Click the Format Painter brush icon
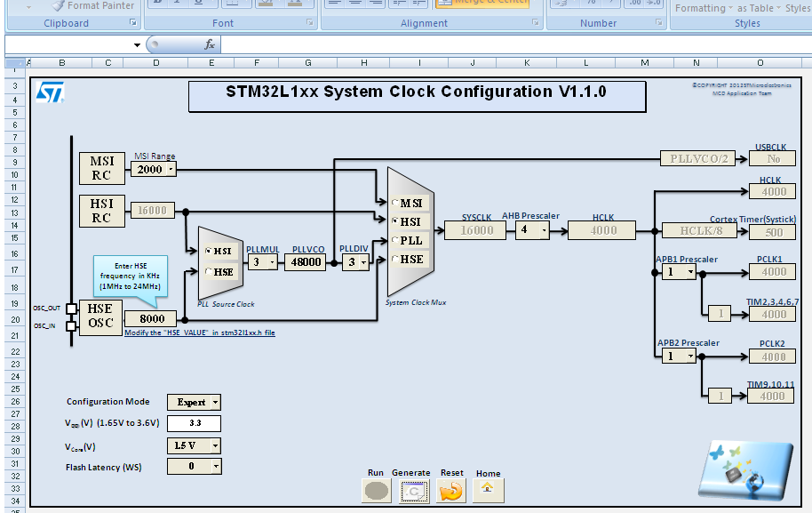812x513 pixels. (58, 5)
